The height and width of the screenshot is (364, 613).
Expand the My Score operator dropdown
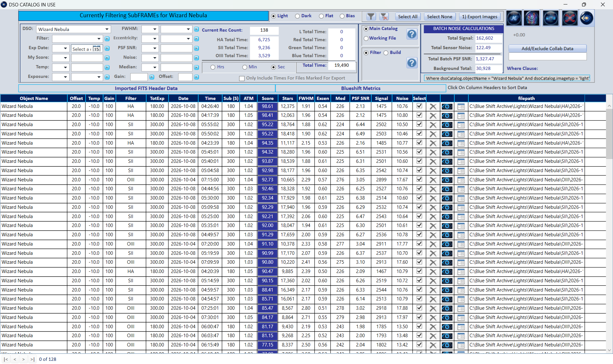point(65,58)
